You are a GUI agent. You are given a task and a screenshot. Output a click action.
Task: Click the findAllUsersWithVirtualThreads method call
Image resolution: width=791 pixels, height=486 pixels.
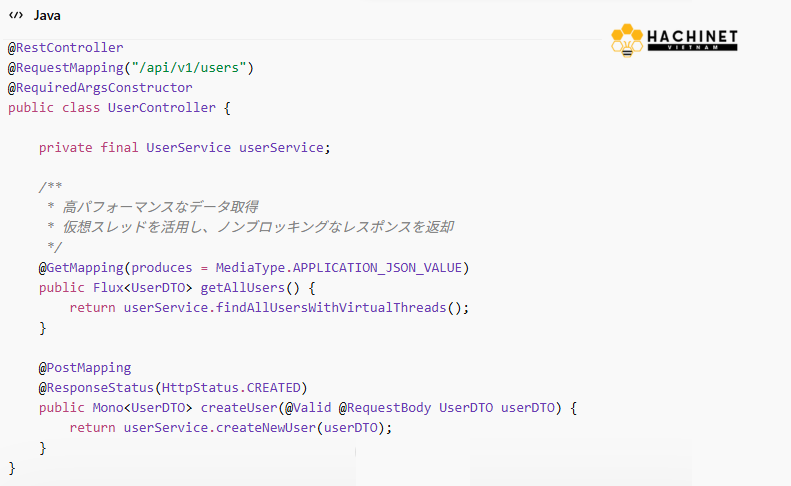[331, 307]
